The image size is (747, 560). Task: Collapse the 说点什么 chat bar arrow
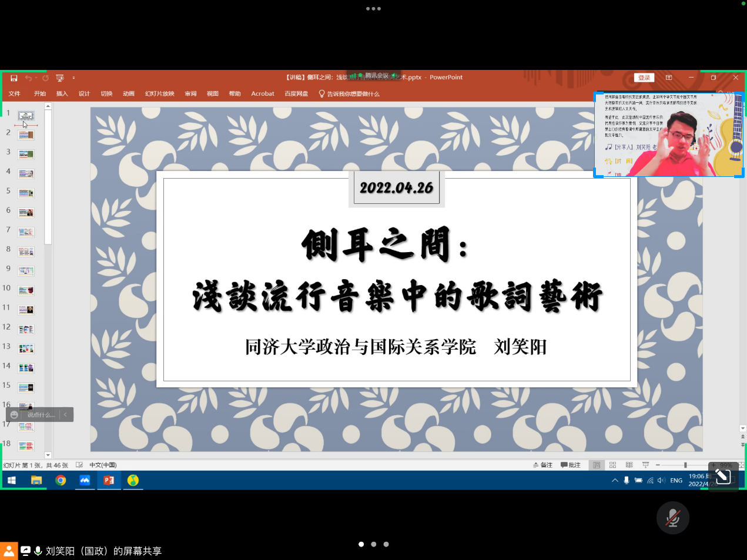[65, 415]
